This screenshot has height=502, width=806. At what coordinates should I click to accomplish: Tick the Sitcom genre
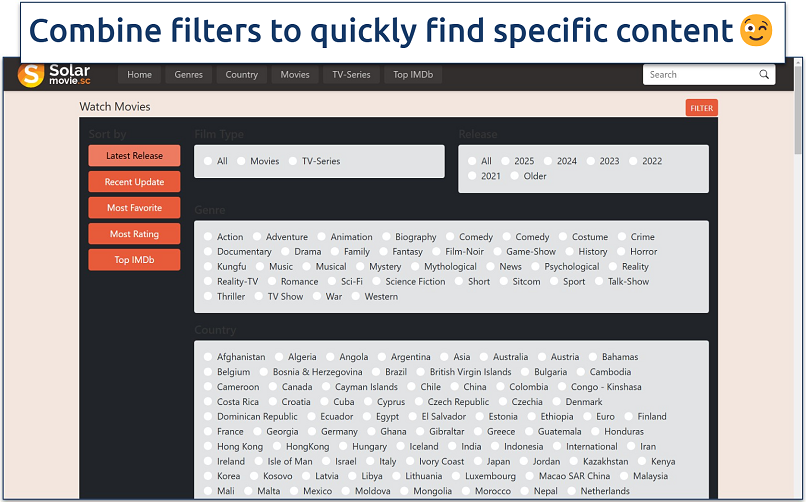pyautogui.click(x=504, y=281)
